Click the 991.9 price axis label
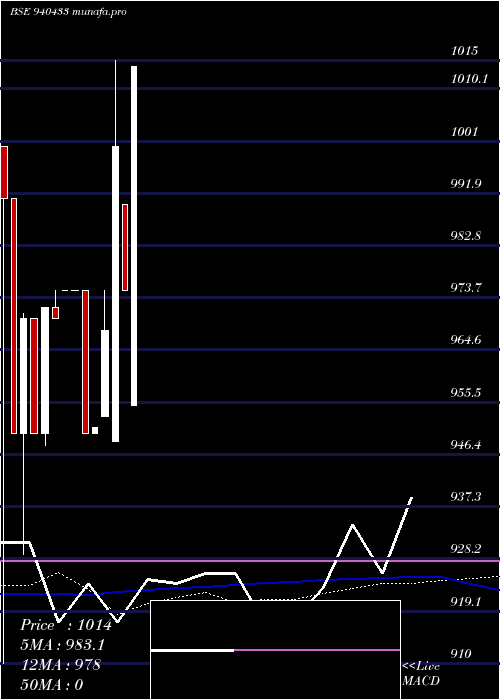500x700 pixels. 466,183
